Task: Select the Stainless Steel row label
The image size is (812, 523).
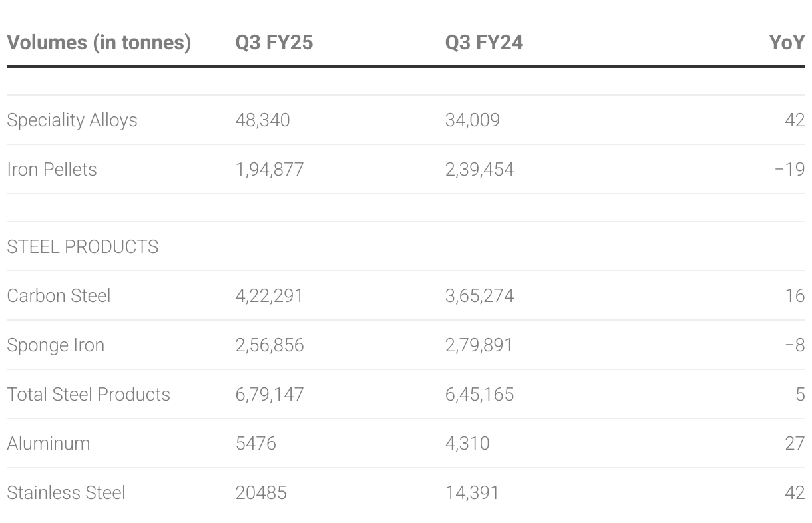Action: (66, 493)
